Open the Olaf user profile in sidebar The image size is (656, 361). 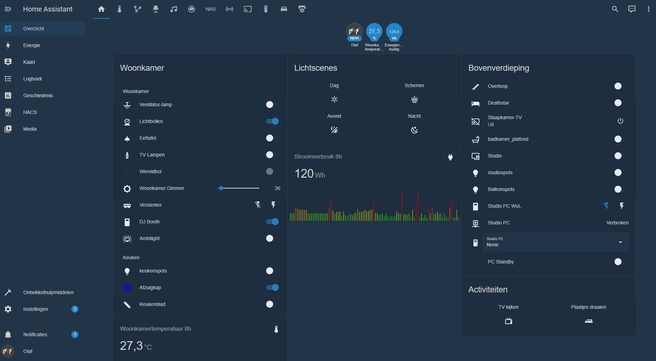(x=43, y=351)
